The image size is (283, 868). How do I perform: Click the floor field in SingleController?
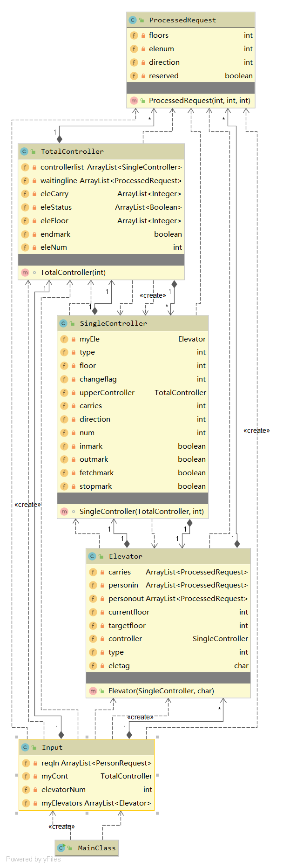coord(88,366)
